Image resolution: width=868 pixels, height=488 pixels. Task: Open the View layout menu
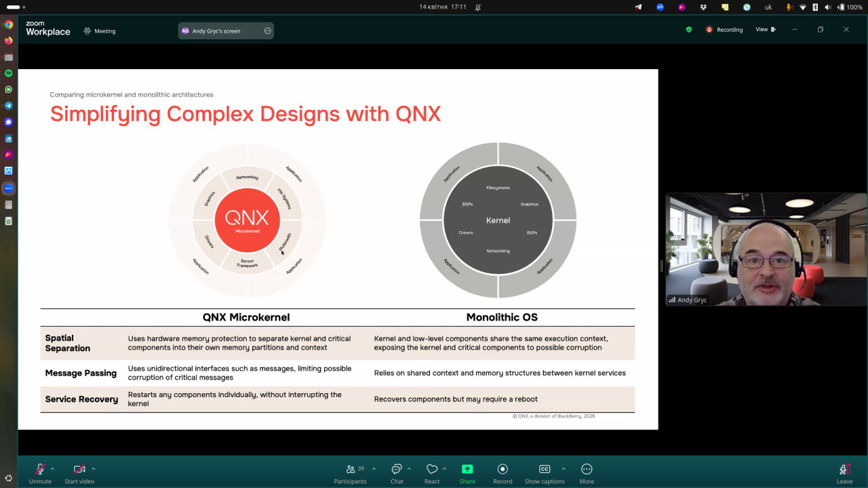[765, 30]
